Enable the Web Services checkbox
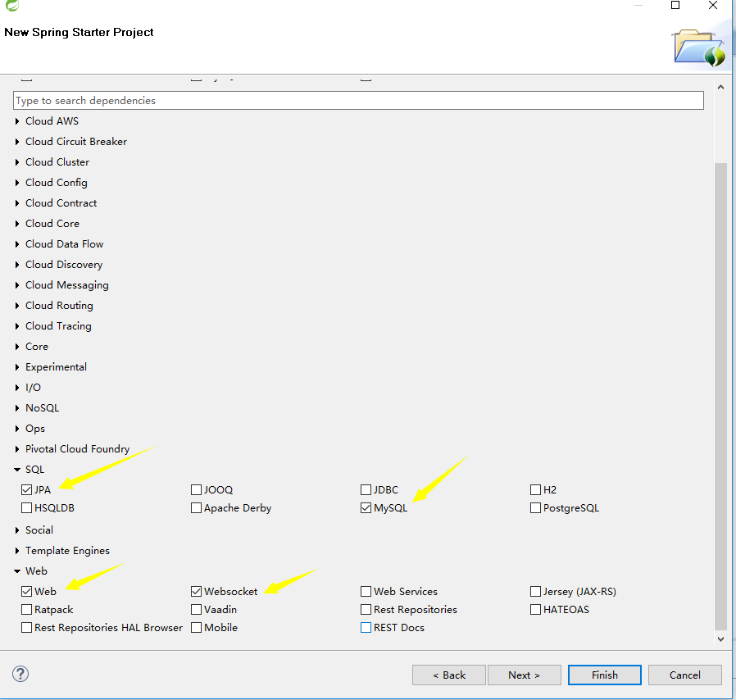This screenshot has height=700, width=736. click(366, 591)
